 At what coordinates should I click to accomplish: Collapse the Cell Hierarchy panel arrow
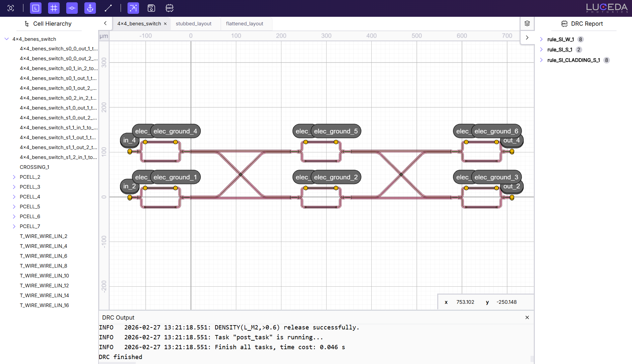(x=105, y=23)
